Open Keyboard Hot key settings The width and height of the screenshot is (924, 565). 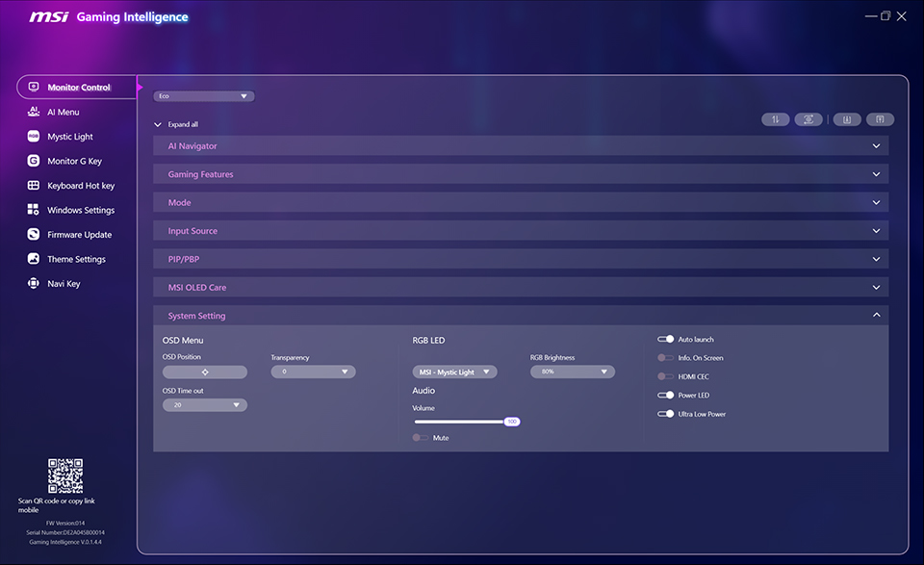click(80, 185)
